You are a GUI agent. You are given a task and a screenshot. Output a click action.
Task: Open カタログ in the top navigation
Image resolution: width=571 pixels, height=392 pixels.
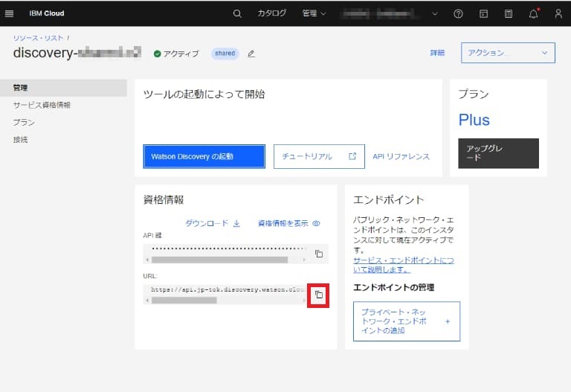click(x=271, y=13)
